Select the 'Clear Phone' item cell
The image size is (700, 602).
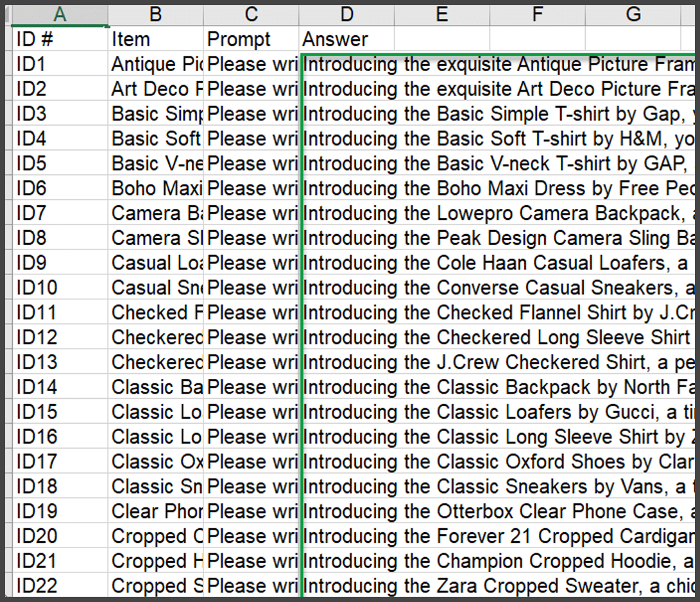tap(155, 512)
